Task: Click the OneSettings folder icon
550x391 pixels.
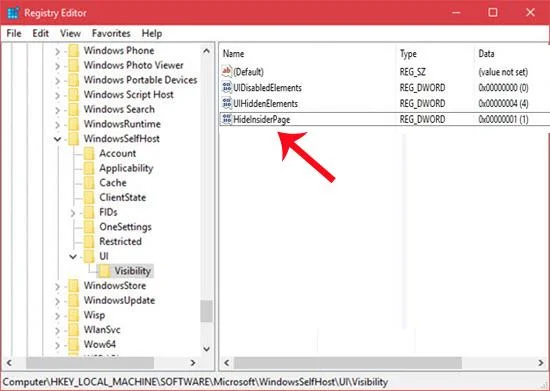Action: 89,228
